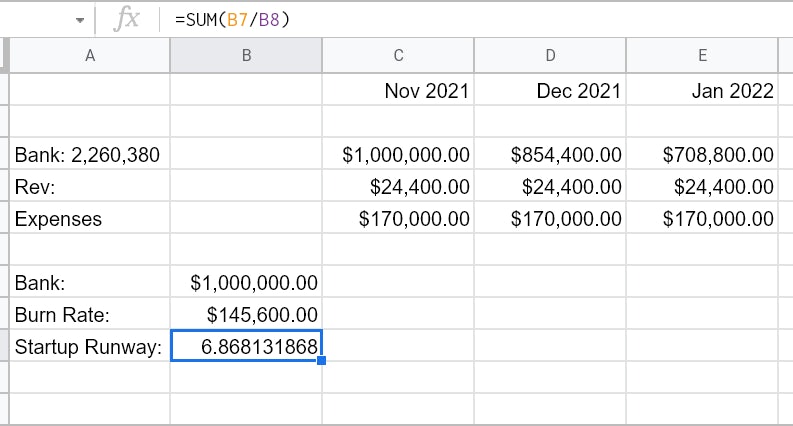Click the $708,800.00 cell
This screenshot has width=793, height=426.
pyautogui.click(x=704, y=155)
